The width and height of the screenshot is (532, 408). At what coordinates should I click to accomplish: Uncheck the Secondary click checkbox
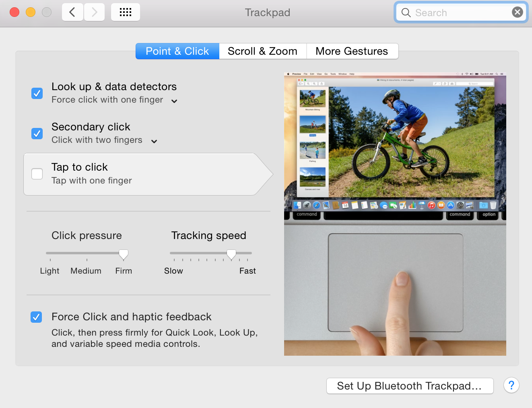(37, 133)
